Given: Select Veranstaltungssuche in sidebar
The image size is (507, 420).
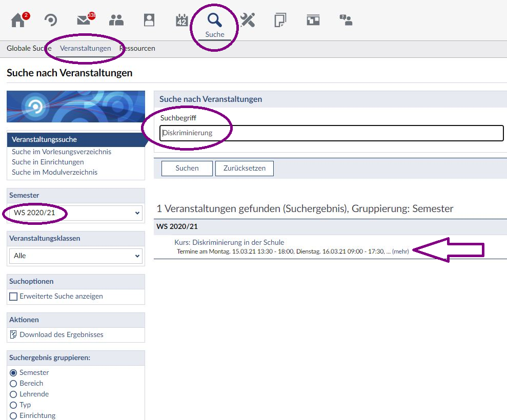Looking at the screenshot, I should pyautogui.click(x=76, y=139).
